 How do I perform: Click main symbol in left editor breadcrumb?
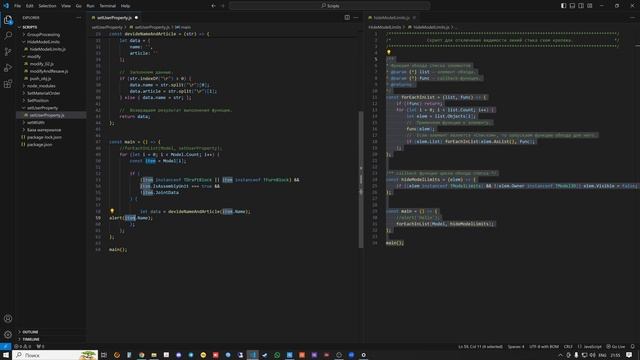[x=183, y=27]
